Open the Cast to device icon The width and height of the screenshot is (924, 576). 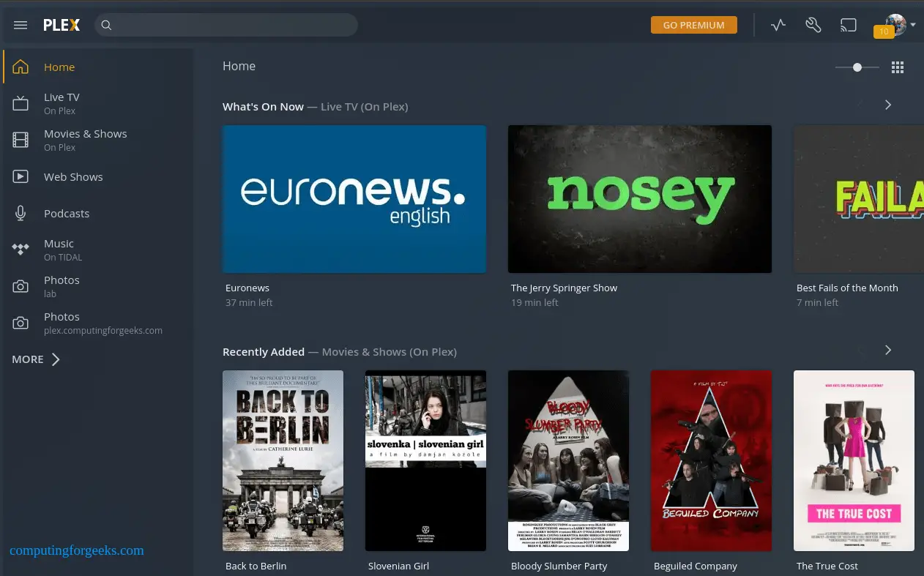848,24
